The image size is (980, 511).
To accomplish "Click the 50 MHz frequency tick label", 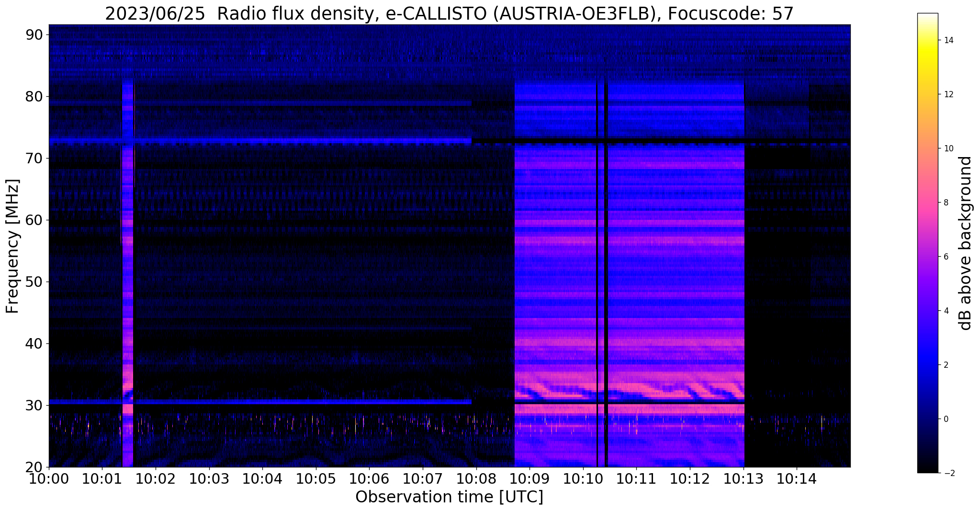I will [x=34, y=282].
